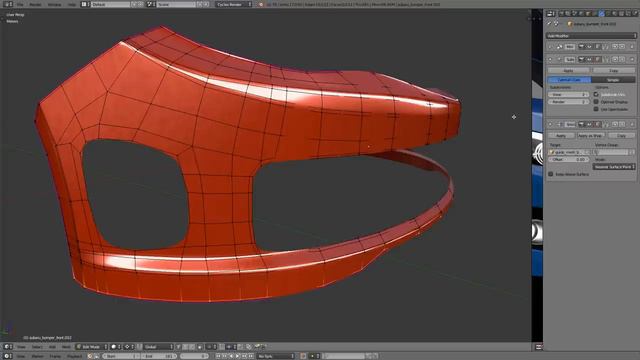Jump to first frame in timeline
This screenshot has height=360, width=640.
(x=218, y=356)
